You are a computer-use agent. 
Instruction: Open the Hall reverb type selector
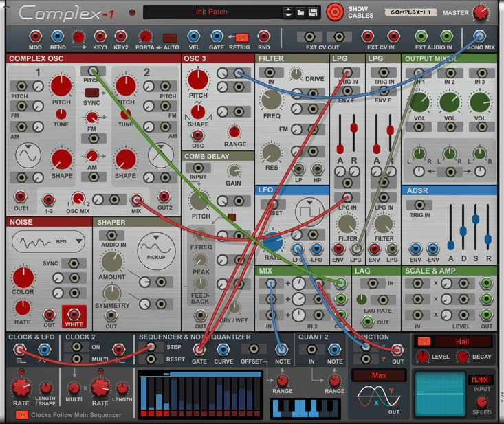click(463, 342)
